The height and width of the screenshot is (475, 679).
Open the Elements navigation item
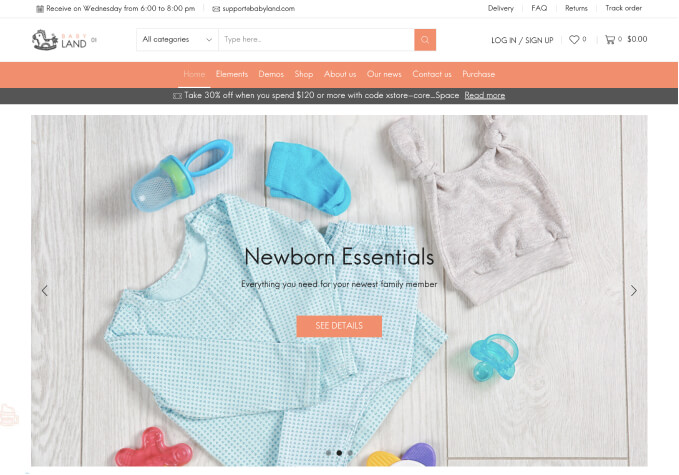click(232, 74)
